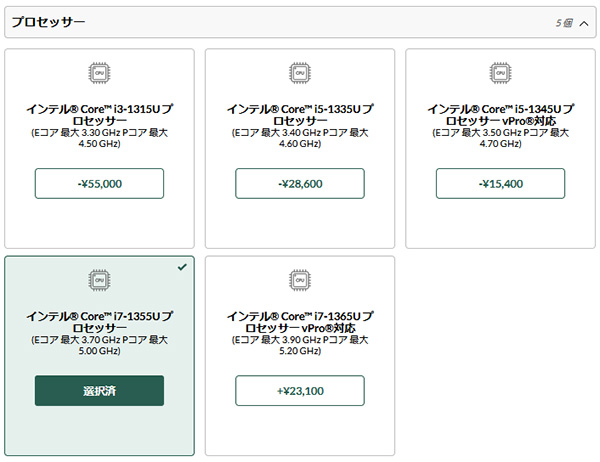Screen dimensions: 600x462
Task: Upgrade to i7-1365U via the +¥23,100 button
Action: click(x=300, y=390)
